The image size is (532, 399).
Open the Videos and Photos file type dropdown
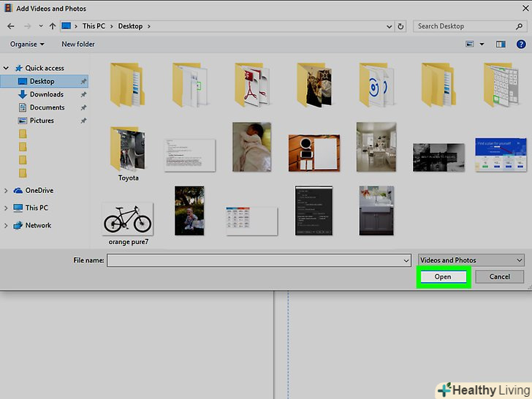tap(471, 260)
